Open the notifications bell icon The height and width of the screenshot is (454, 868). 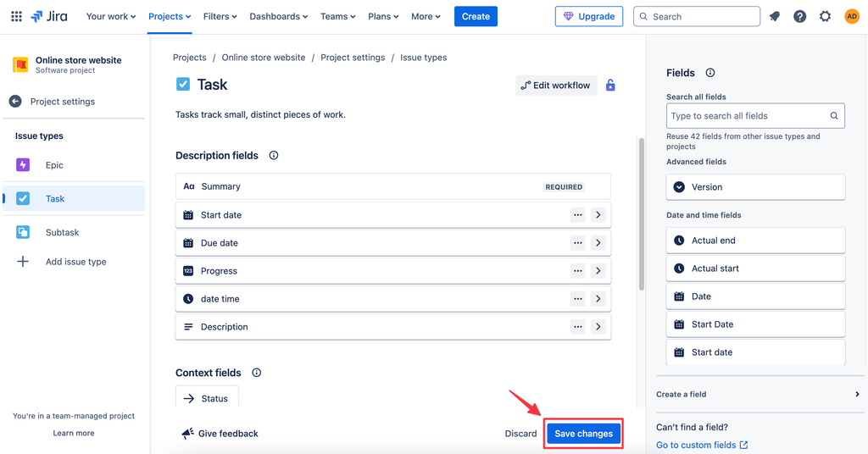coord(774,16)
